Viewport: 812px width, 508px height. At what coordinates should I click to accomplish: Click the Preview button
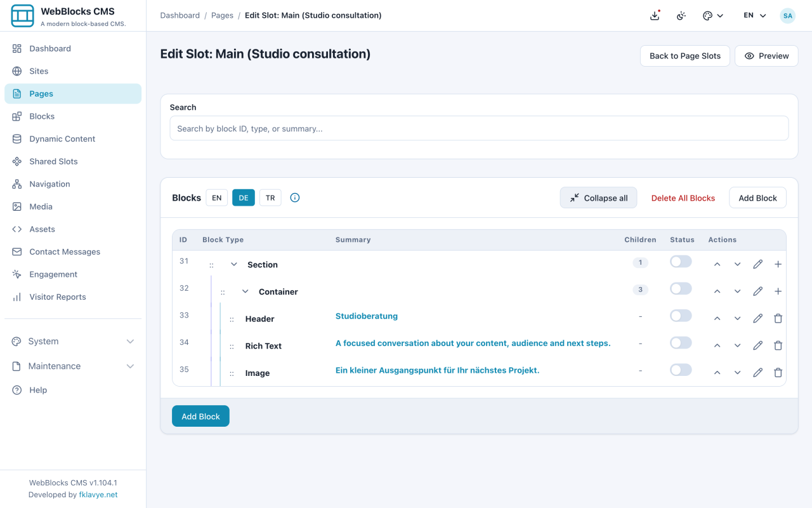[x=766, y=56]
